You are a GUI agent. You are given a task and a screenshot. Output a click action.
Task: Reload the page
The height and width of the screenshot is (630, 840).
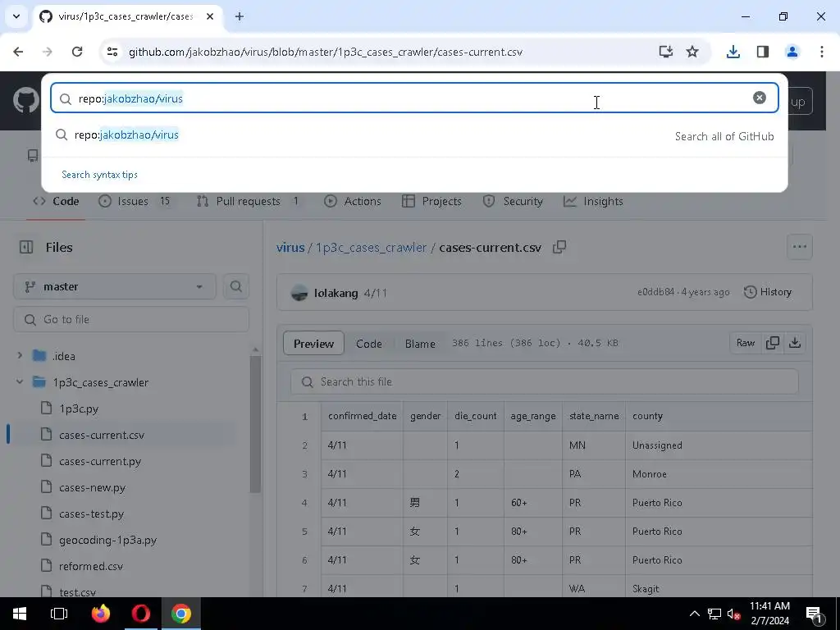coord(77,52)
